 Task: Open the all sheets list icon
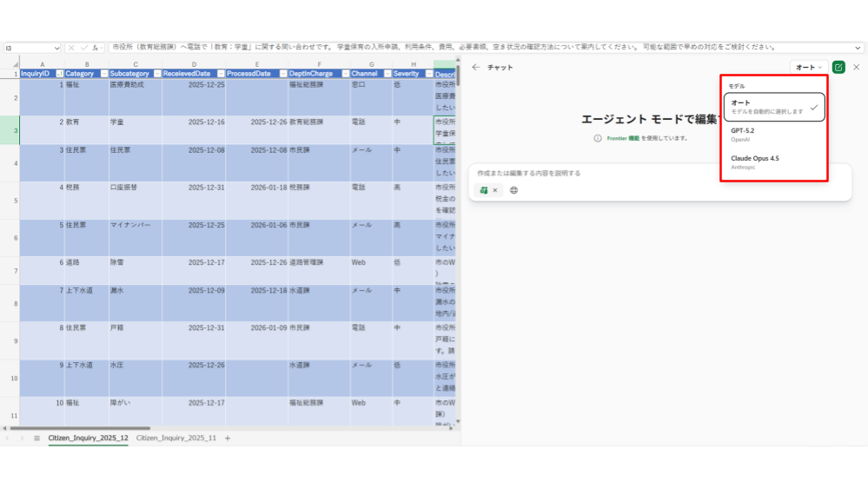(36, 439)
